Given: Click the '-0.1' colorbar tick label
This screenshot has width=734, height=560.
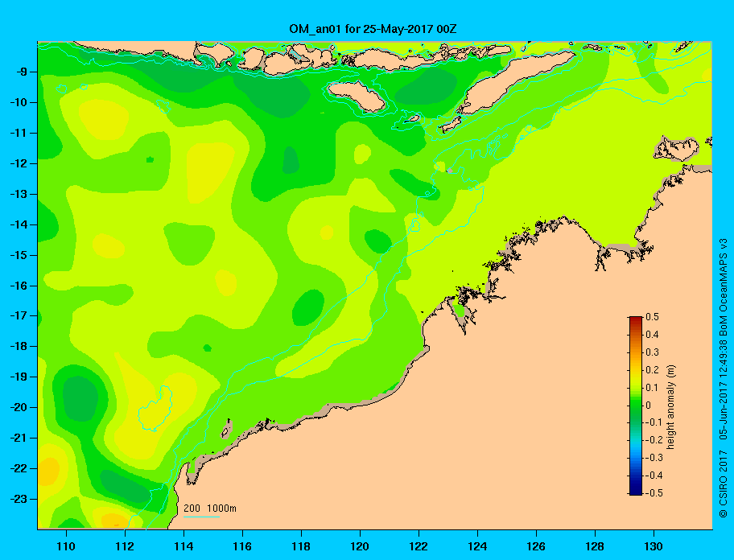Looking at the screenshot, I should tap(654, 422).
